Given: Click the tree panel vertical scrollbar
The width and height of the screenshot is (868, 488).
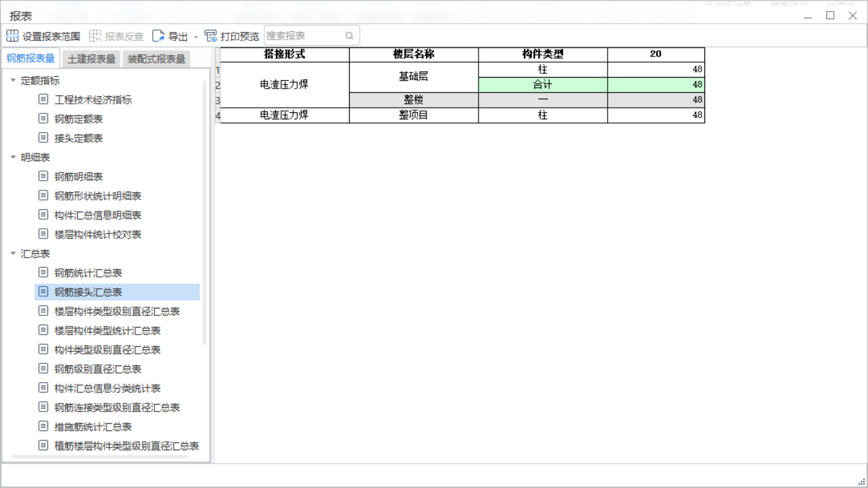Looking at the screenshot, I should 205,212.
